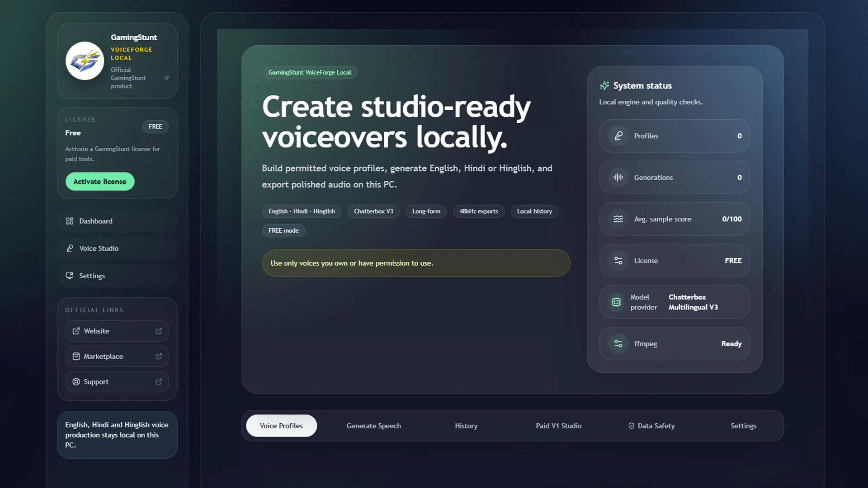Image resolution: width=868 pixels, height=488 pixels.
Task: Click the external arrow on Marketplace row
Action: (x=159, y=357)
